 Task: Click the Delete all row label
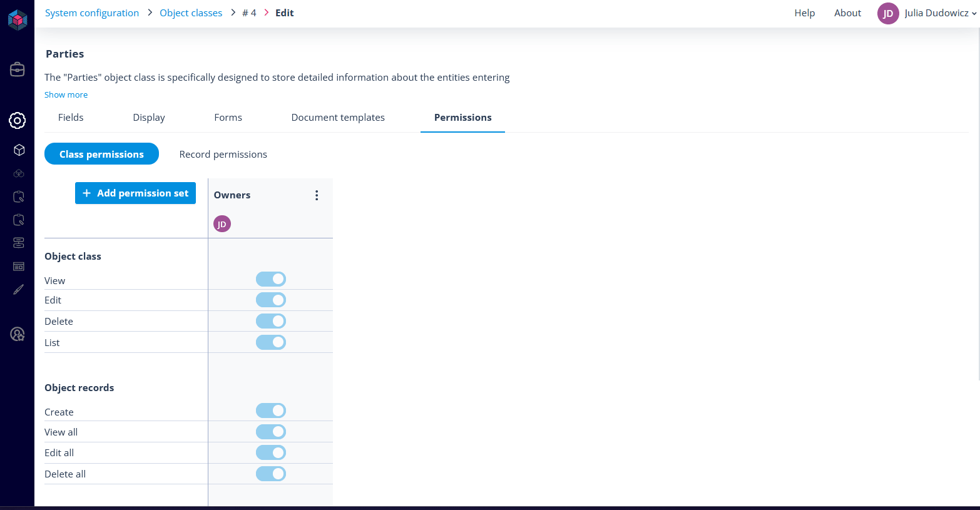65,474
